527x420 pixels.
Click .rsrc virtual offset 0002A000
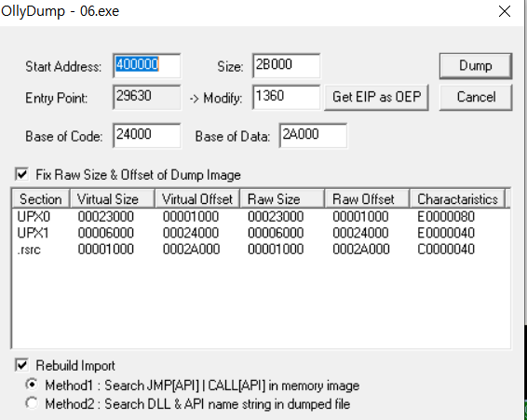191,250
